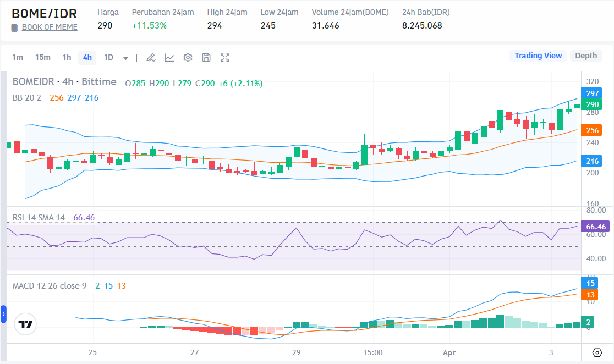Select the 4h timeframe
The height and width of the screenshot is (364, 614).
87,58
